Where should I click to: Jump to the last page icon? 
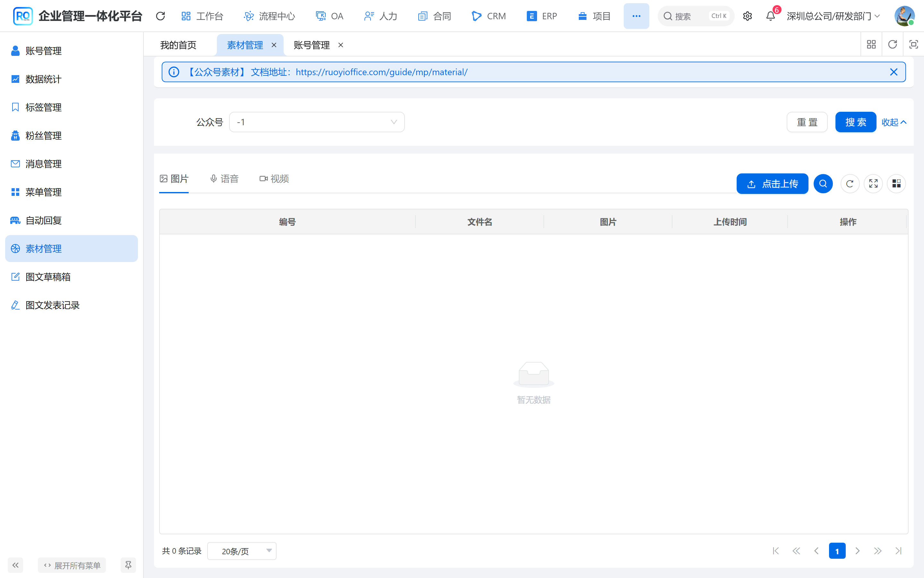898,551
